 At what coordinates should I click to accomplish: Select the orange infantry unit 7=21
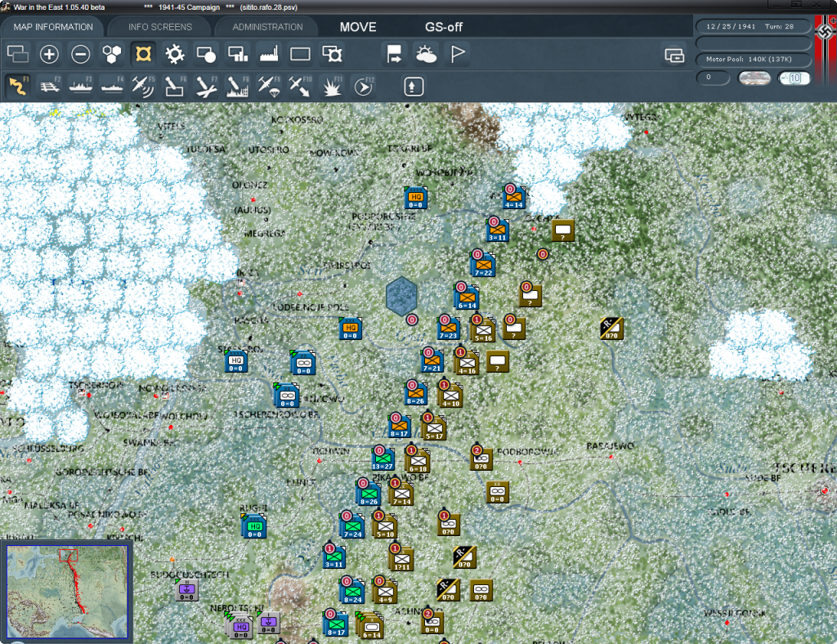tap(432, 361)
